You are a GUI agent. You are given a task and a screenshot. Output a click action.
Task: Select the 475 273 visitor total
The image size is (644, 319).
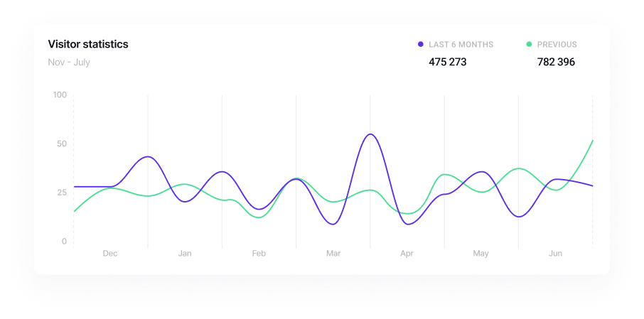click(447, 62)
